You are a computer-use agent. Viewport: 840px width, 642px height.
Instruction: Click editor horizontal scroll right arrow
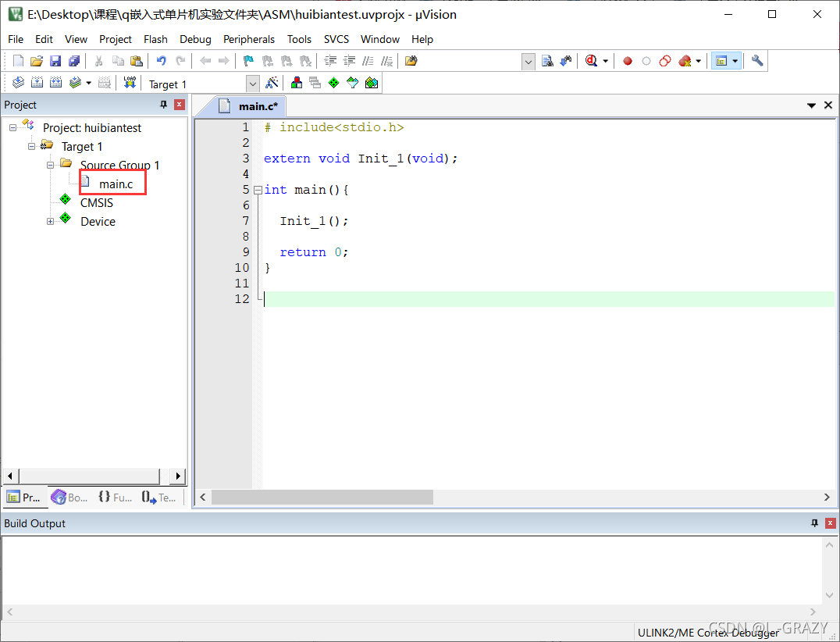tap(827, 497)
